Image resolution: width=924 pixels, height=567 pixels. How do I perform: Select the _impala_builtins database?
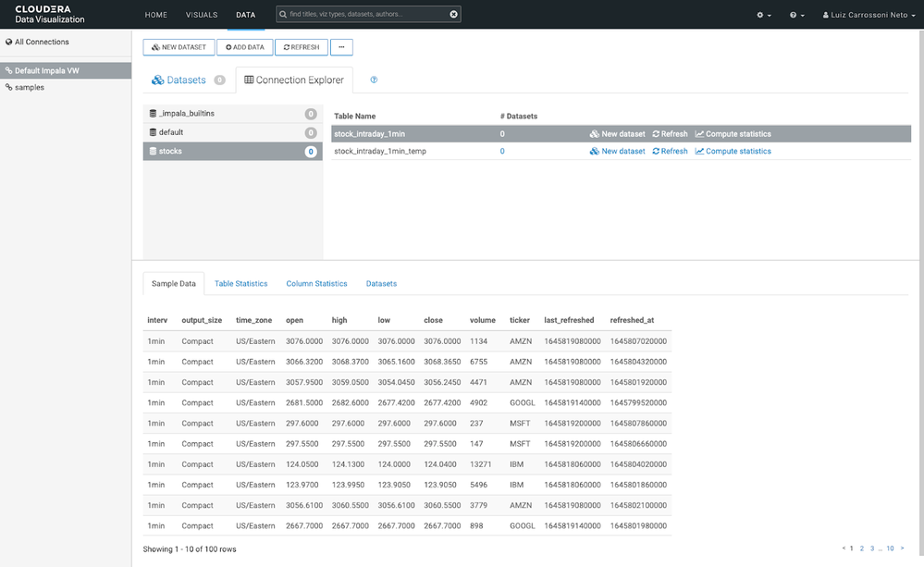(x=232, y=114)
